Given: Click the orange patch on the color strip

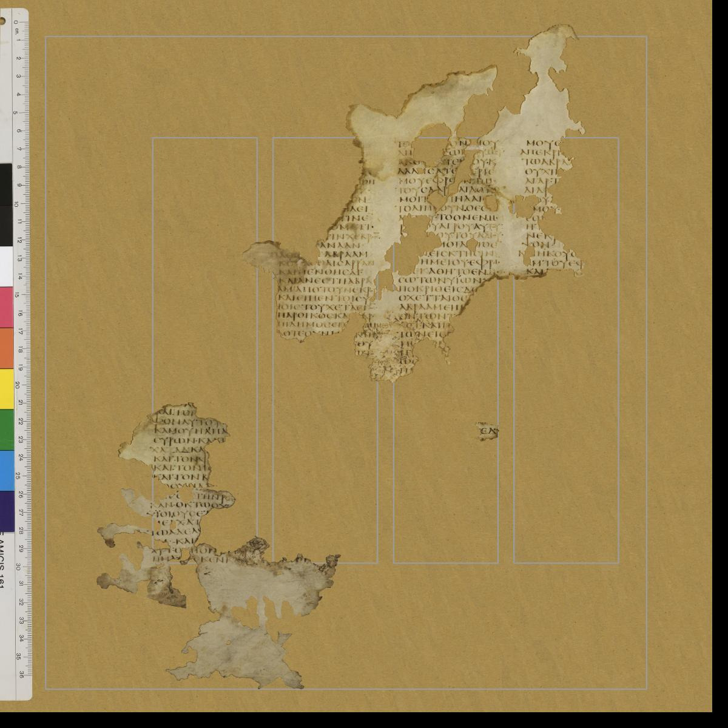Looking at the screenshot, I should pos(6,349).
